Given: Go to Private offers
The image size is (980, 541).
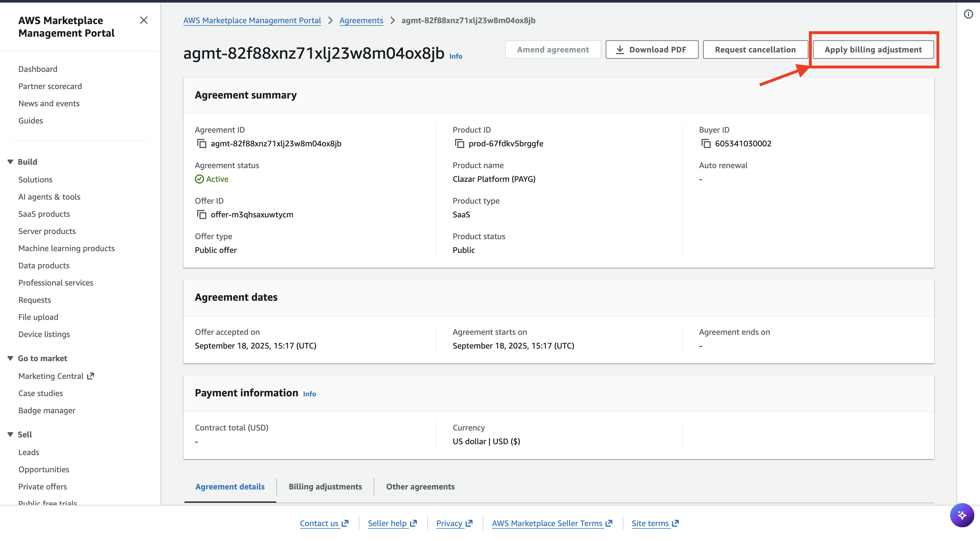Looking at the screenshot, I should point(43,487).
